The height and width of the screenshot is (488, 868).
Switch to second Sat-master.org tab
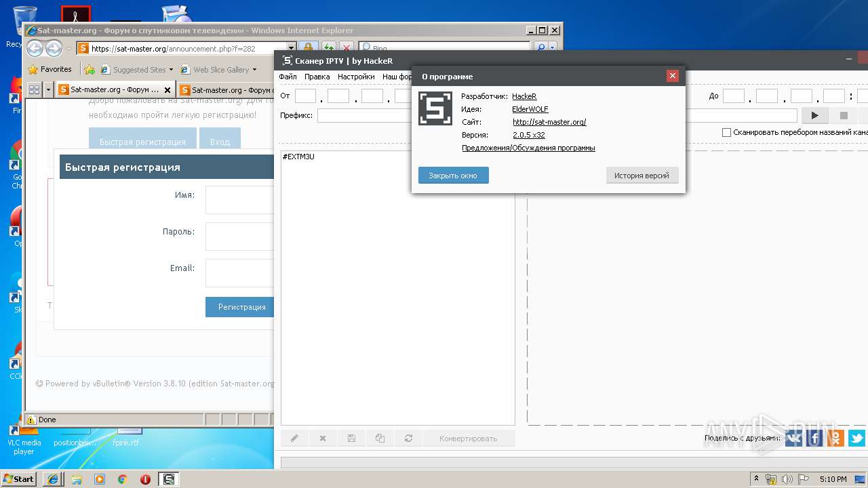coord(227,89)
